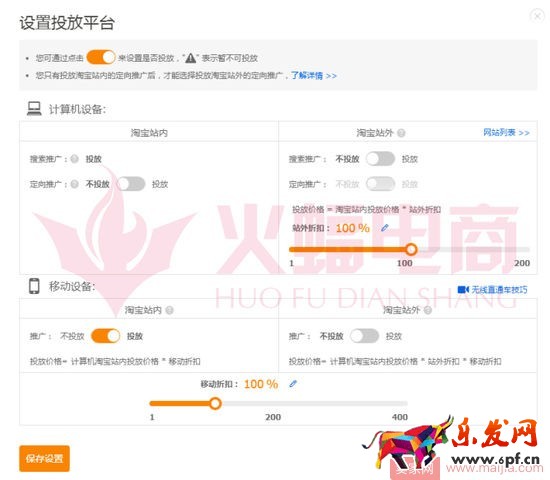Viewport: 550px width, 480px height.
Task: Toggle the disabled 淘宝站外 定向推广 switch
Action: click(381, 184)
